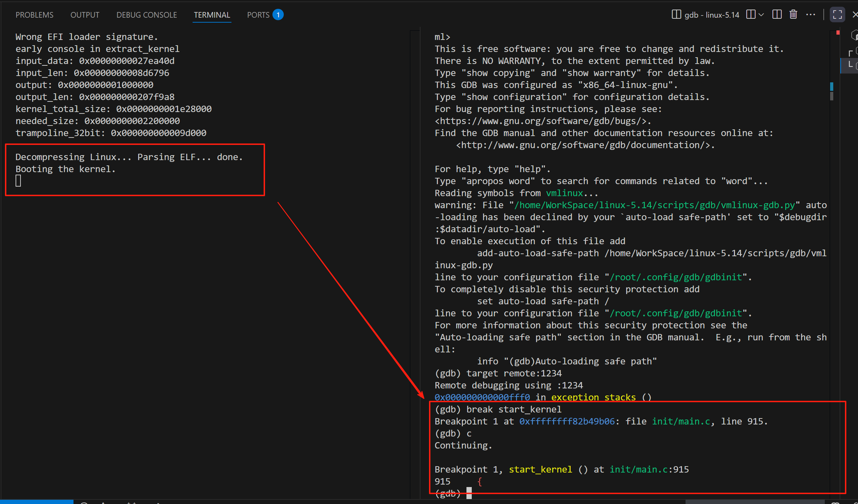This screenshot has width=858, height=504.
Task: Click address 0xffffffff82b49b06
Action: (x=567, y=422)
